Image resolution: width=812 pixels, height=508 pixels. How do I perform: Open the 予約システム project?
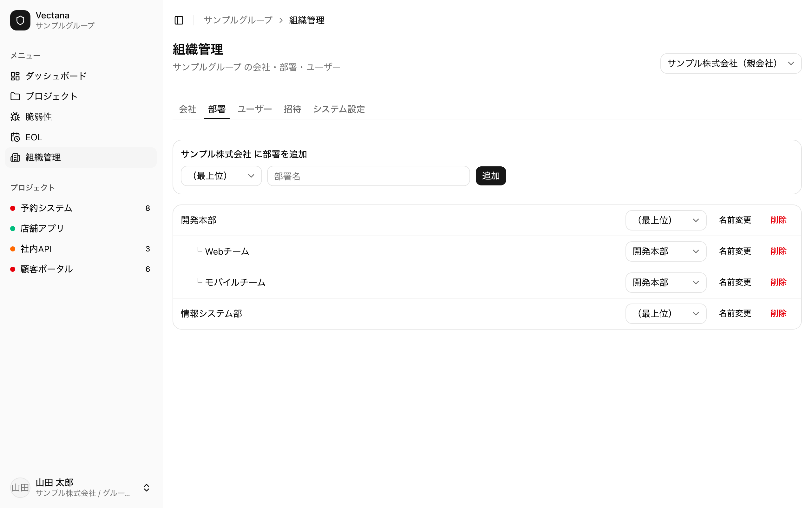click(81, 208)
